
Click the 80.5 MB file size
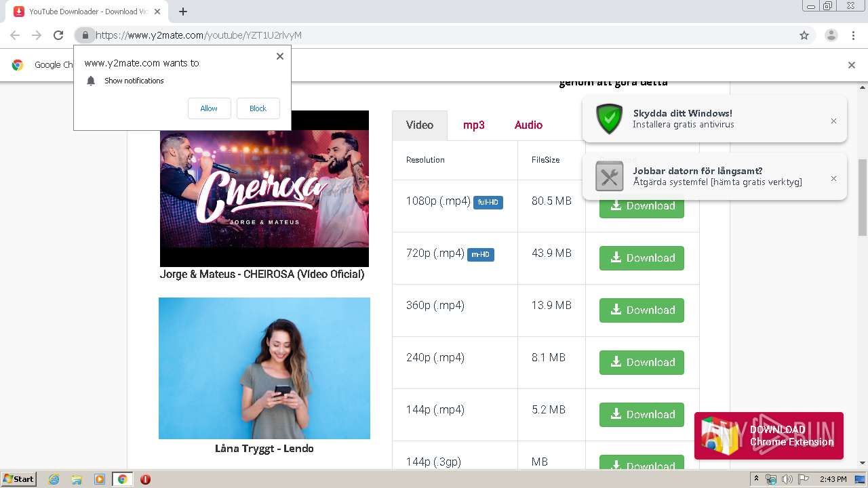[551, 201]
